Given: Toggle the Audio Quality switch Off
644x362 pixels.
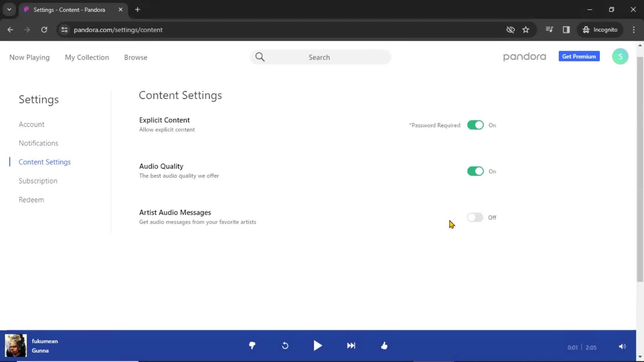Looking at the screenshot, I should (x=475, y=171).
